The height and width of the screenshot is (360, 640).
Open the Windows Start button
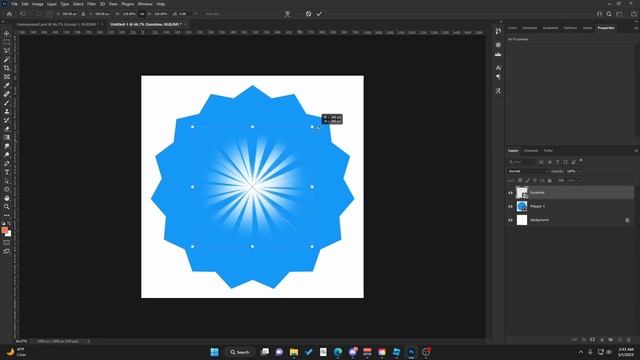[x=214, y=352]
